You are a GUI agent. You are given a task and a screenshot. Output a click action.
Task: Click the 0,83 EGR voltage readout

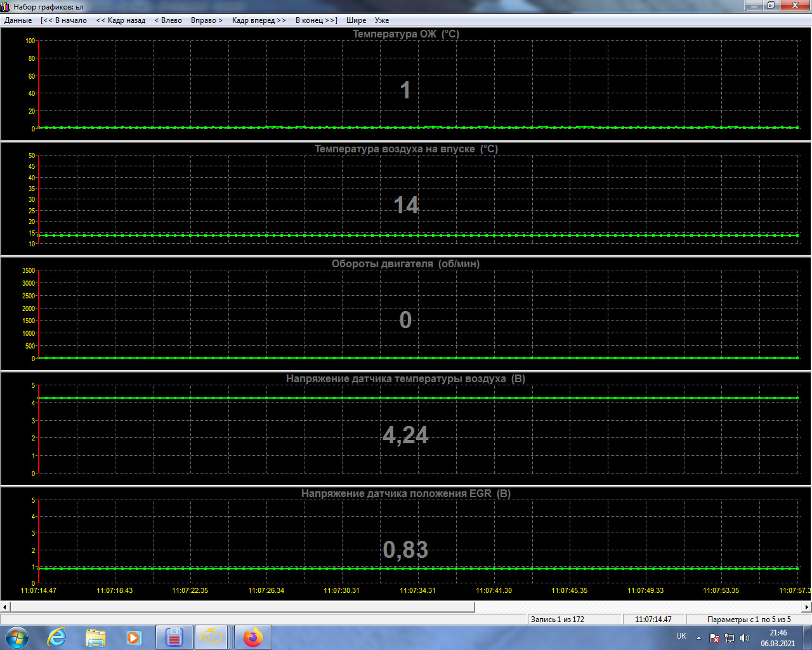405,550
